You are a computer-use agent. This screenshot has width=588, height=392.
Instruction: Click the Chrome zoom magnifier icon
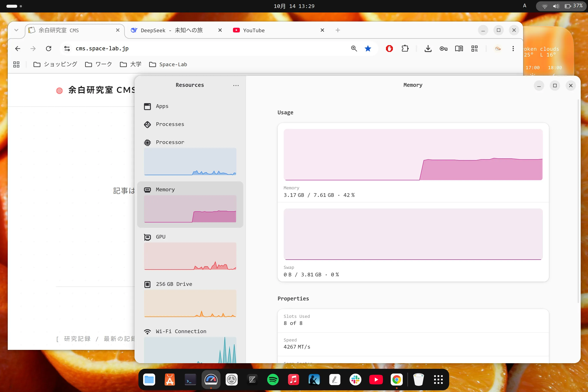pos(354,49)
